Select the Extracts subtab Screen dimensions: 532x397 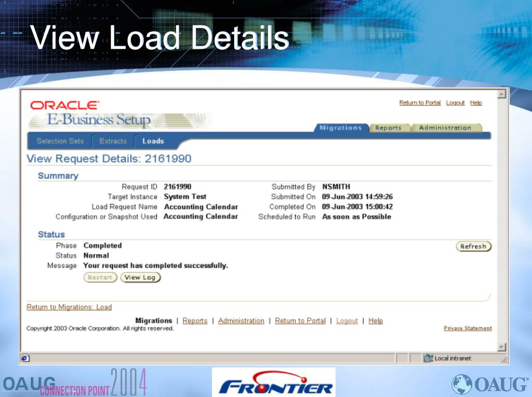pyautogui.click(x=113, y=141)
